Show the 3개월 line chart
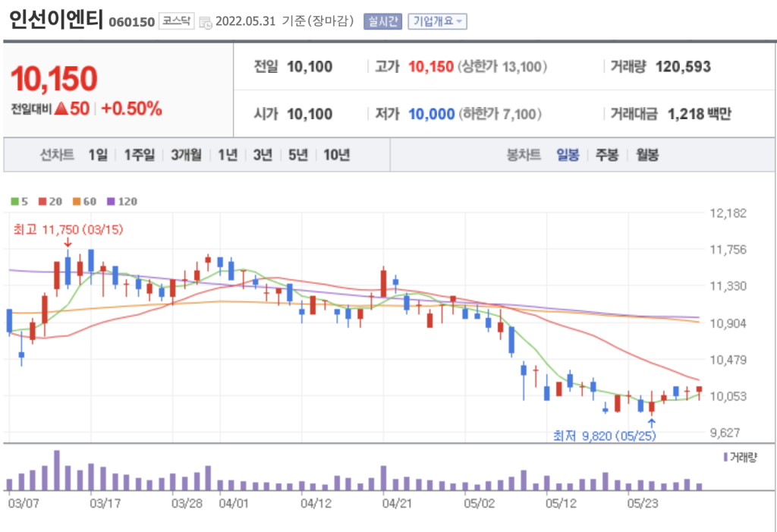 click(x=186, y=155)
